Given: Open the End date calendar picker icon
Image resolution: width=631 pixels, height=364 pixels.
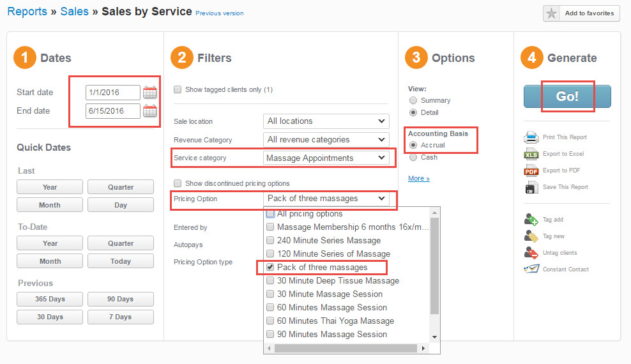Looking at the screenshot, I should pos(149,111).
